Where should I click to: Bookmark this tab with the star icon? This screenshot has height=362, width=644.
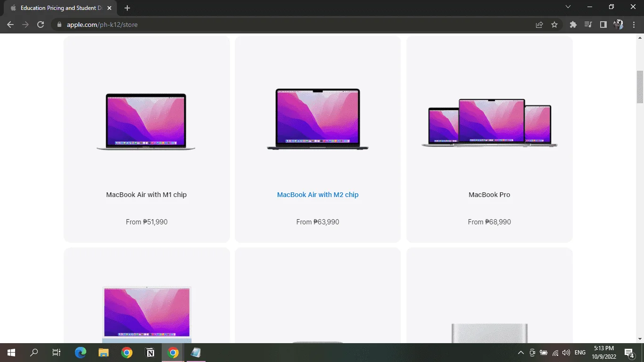tap(554, 25)
